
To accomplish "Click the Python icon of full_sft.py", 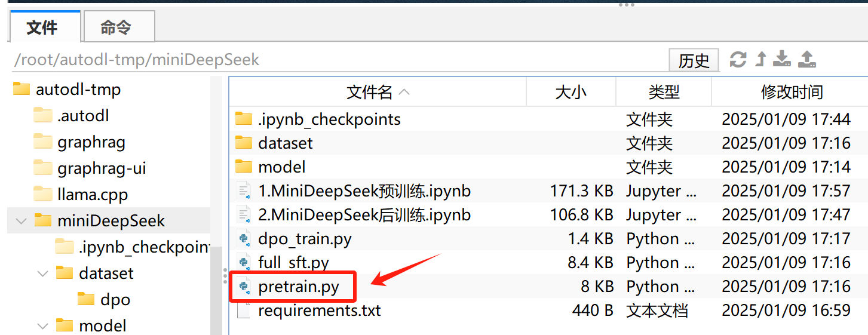I will click(244, 263).
